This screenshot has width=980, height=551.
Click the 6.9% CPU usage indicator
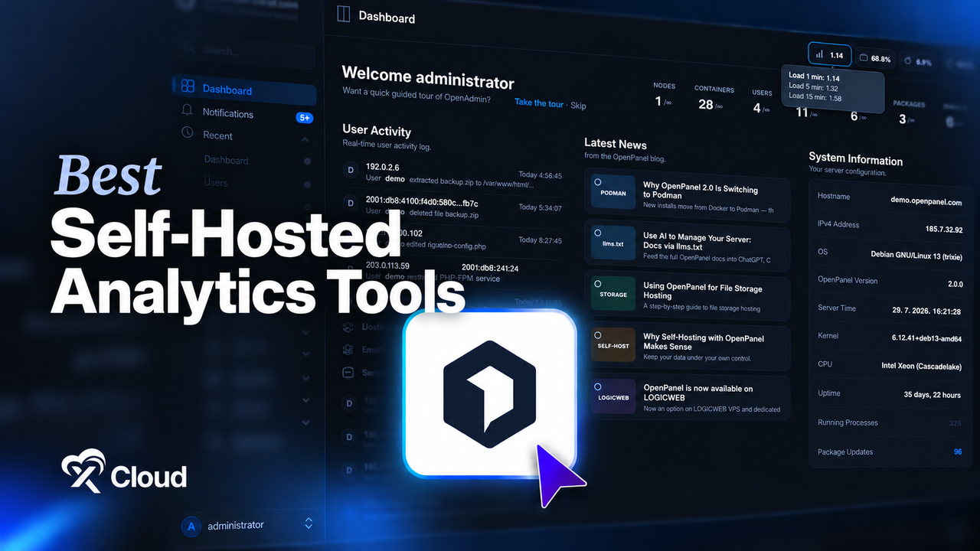coord(917,60)
